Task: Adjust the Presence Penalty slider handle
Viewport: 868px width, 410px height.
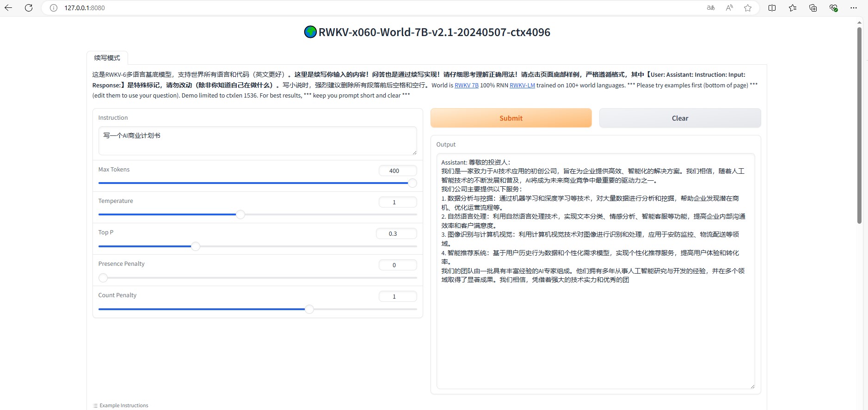Action: point(103,277)
